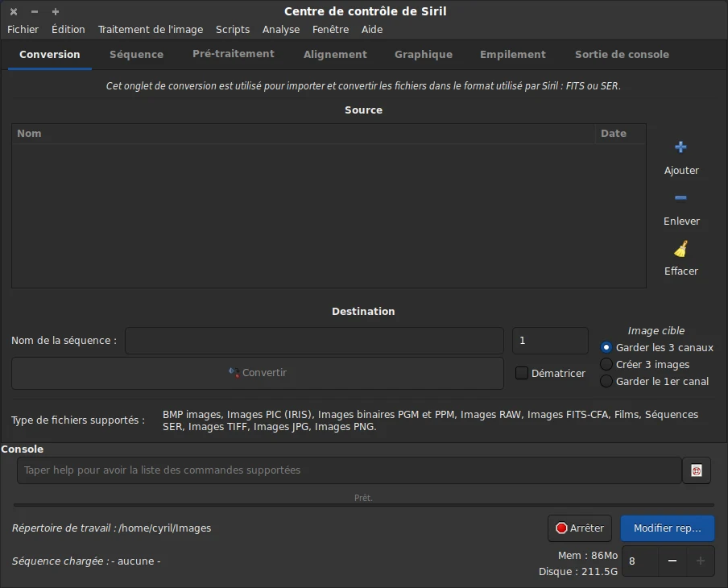The image size is (728, 588).
Task: Click the red stop icon on Arrêter
Action: click(x=561, y=528)
